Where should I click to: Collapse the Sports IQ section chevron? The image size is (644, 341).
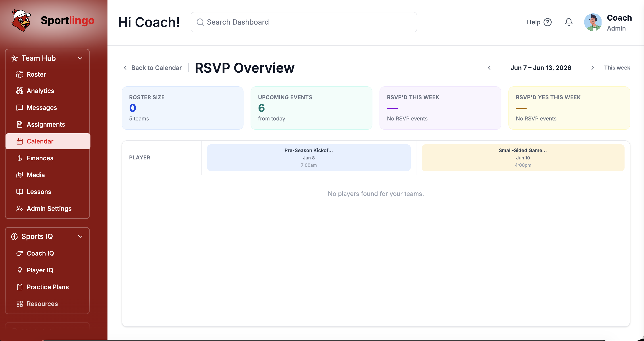[x=80, y=236]
